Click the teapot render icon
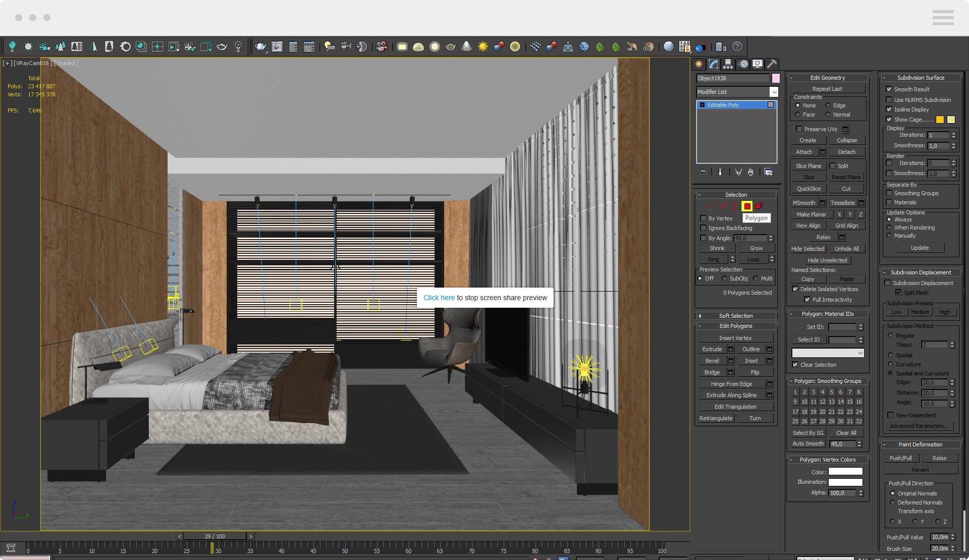This screenshot has width=969, height=560. pos(260,47)
